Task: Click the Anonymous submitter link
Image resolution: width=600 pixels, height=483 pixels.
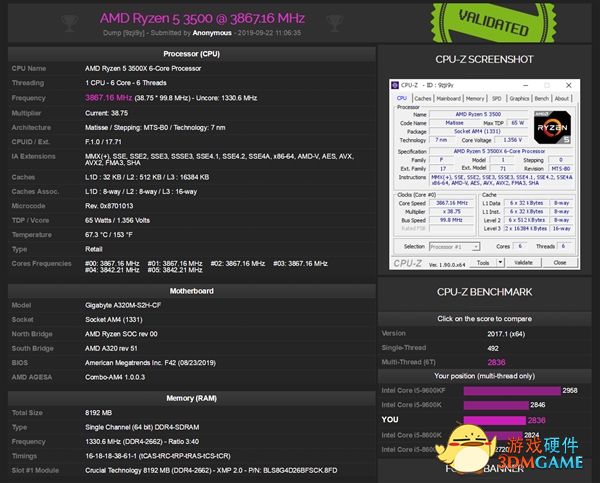Action: pyautogui.click(x=212, y=33)
